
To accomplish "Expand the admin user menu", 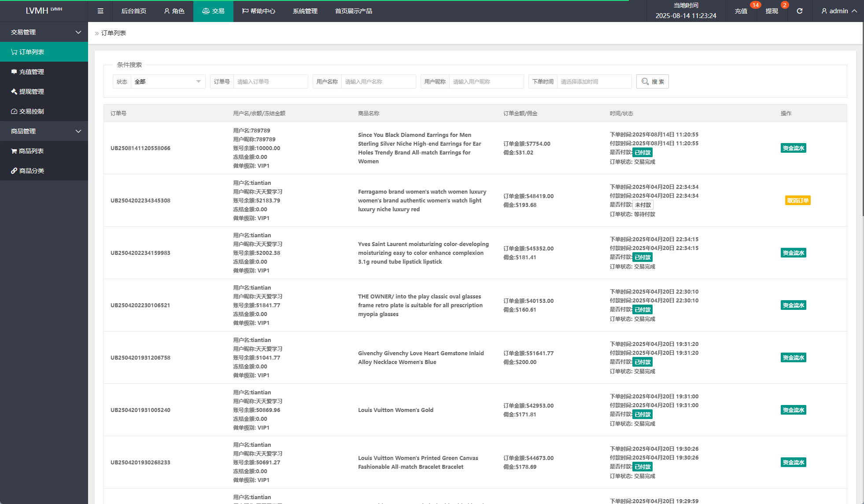I will (x=839, y=11).
